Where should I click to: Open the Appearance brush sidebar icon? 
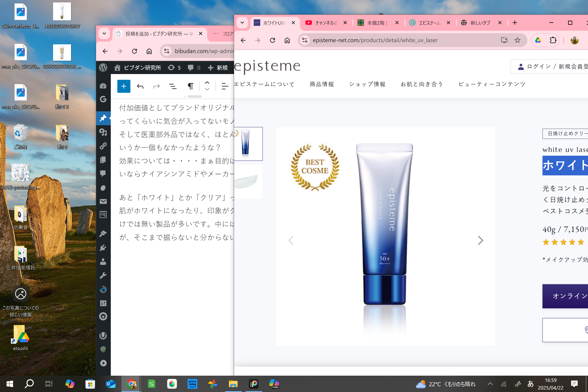click(x=103, y=234)
